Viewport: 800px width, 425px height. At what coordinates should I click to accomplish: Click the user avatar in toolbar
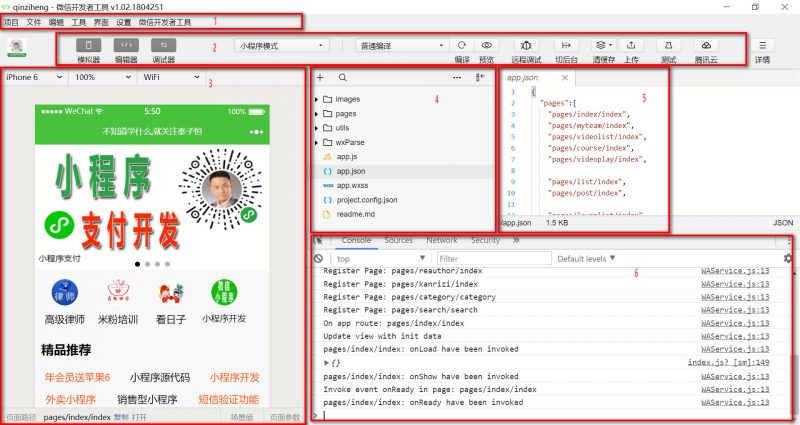17,47
